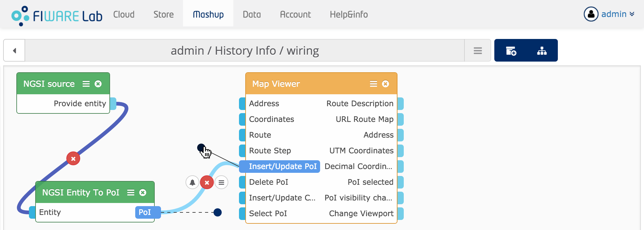This screenshot has height=230, width=644.
Task: Click the Route input endpoint anchor
Action: pyautogui.click(x=242, y=135)
